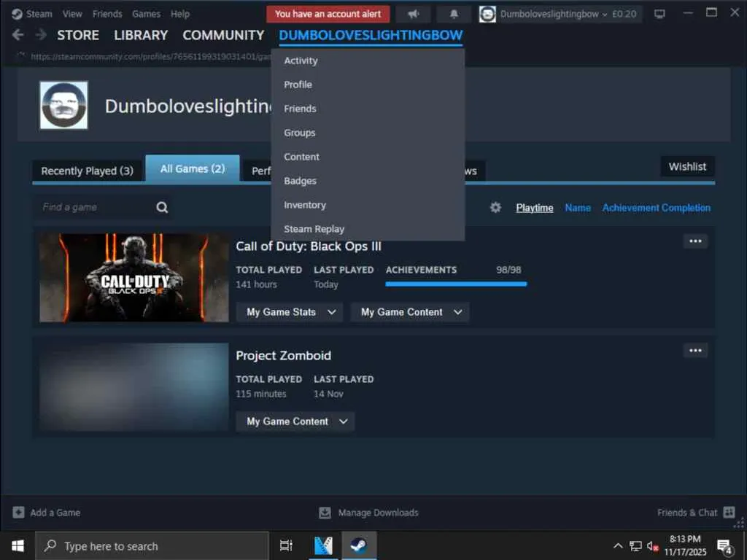Open the games list settings gear
The image size is (747, 560).
[x=495, y=207]
